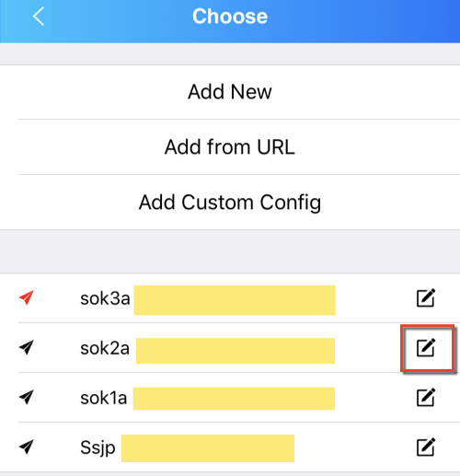Image resolution: width=460 pixels, height=476 pixels.
Task: Click red paper plane icon beside sok3a
Action: [27, 297]
